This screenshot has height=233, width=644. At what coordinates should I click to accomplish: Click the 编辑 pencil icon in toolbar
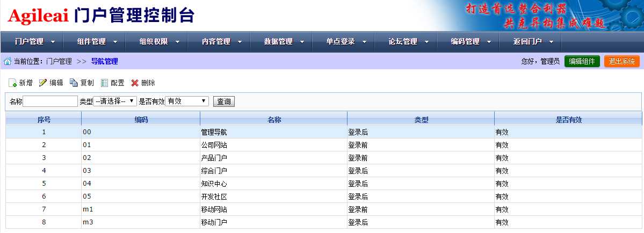tap(43, 83)
